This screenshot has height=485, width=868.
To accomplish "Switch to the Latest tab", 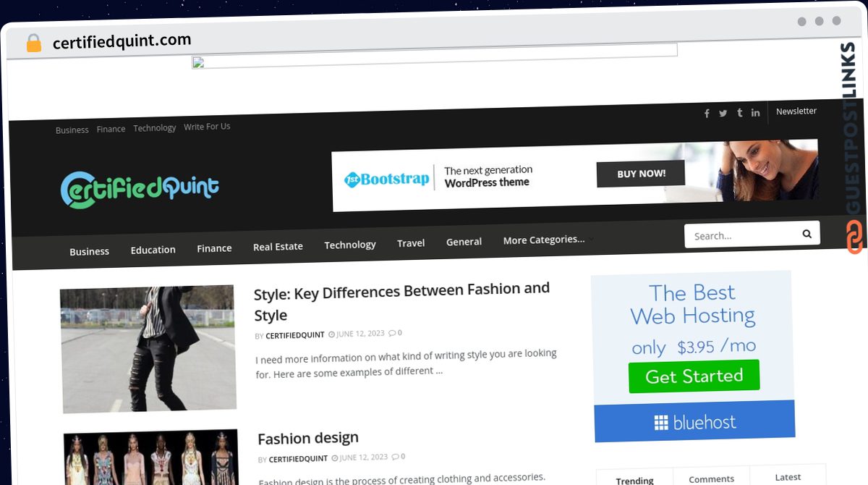I will coord(788,477).
